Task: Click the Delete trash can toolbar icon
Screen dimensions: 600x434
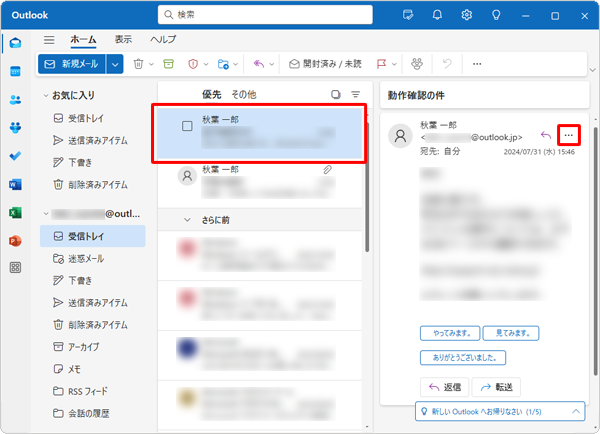Action: click(x=139, y=64)
